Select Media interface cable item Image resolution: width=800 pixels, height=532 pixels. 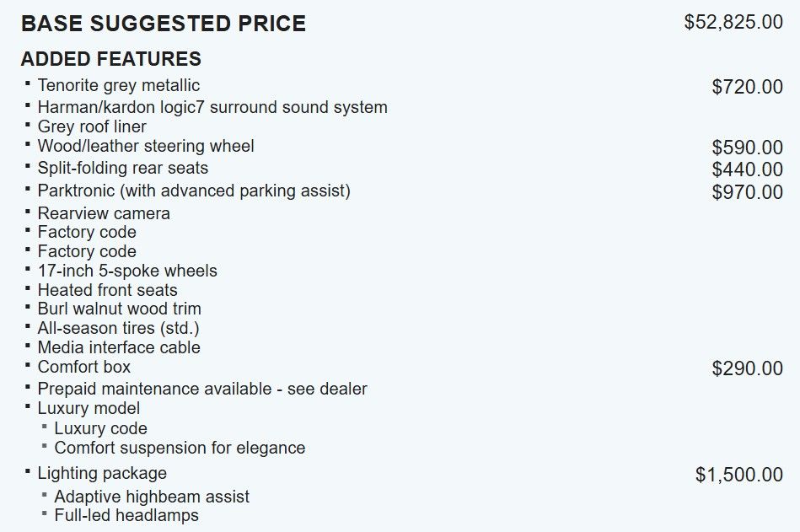118,347
